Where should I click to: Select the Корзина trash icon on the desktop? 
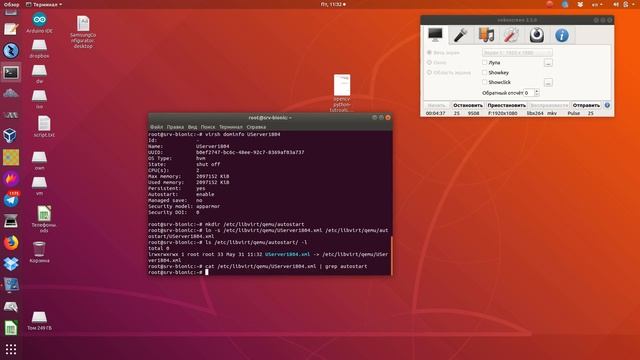coord(39,251)
